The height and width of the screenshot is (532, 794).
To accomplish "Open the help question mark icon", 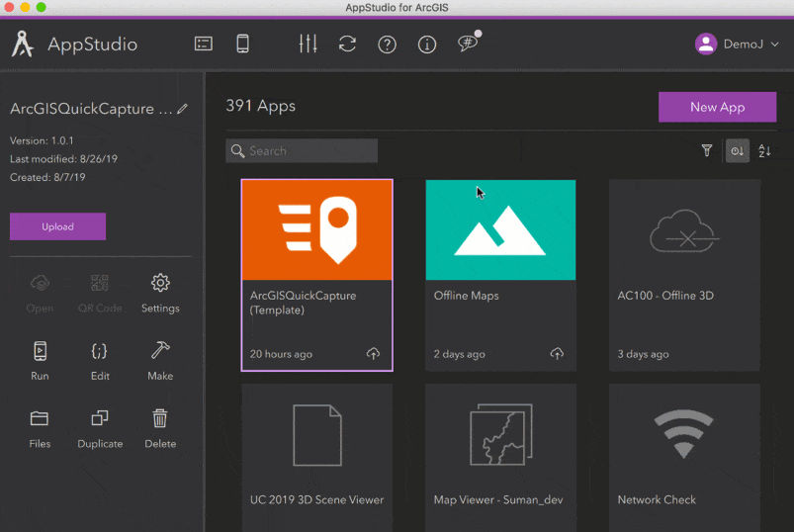I will click(387, 44).
